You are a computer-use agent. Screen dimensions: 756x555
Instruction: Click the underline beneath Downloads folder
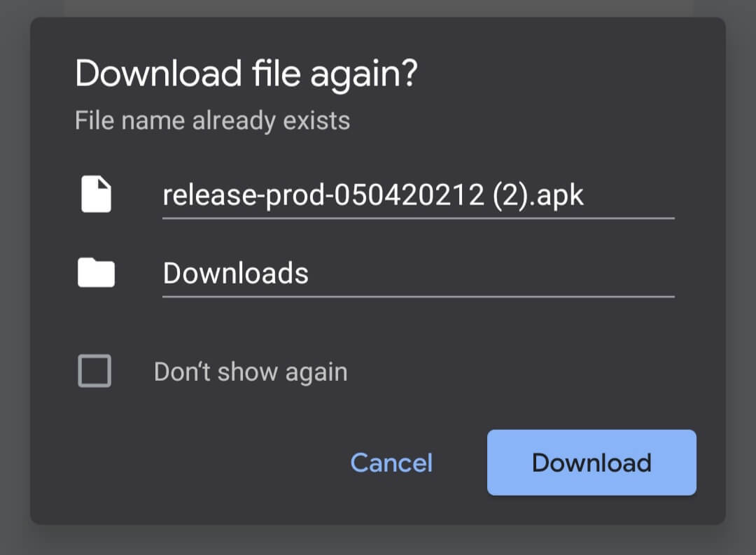[418, 297]
